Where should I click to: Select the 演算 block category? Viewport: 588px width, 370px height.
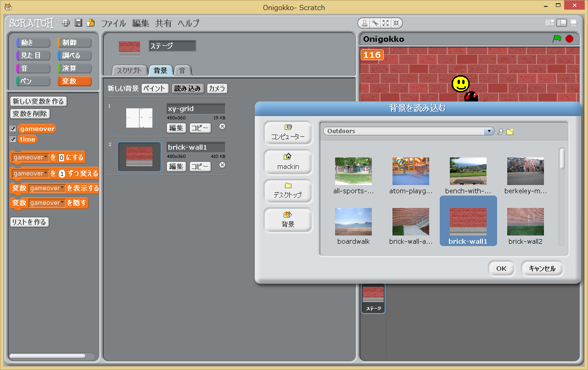(74, 68)
